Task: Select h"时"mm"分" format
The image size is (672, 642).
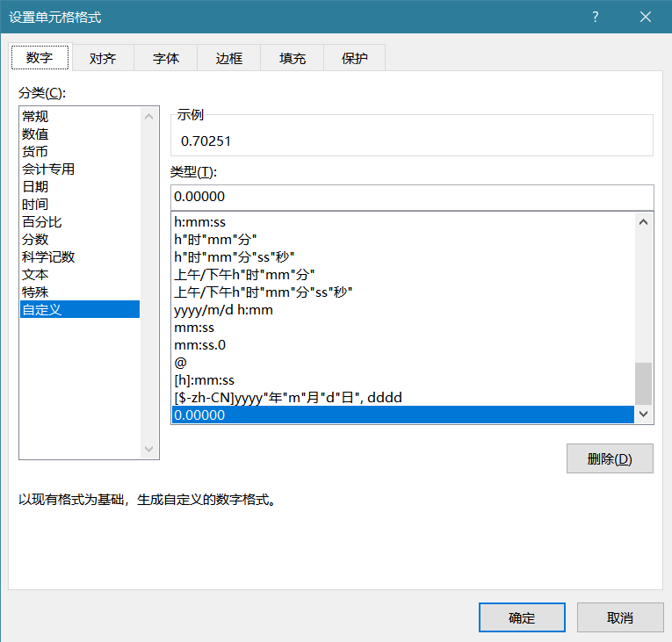Action: coord(403,240)
